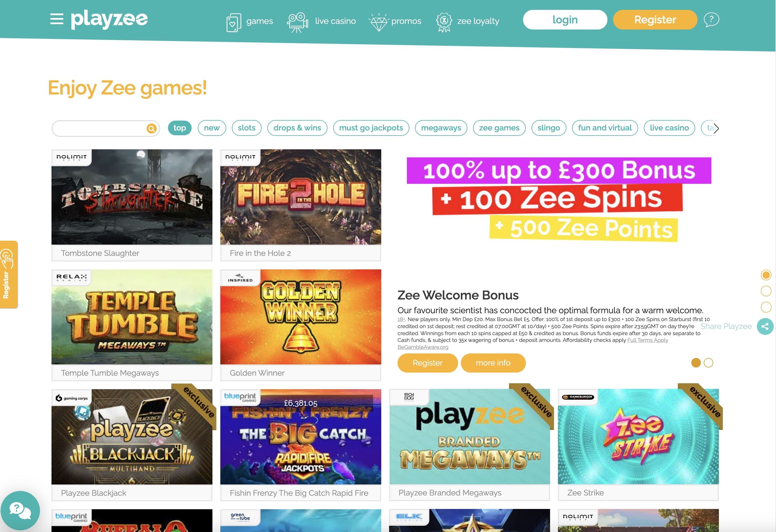Click the games cards icon
The image size is (776, 532).
click(x=234, y=22)
